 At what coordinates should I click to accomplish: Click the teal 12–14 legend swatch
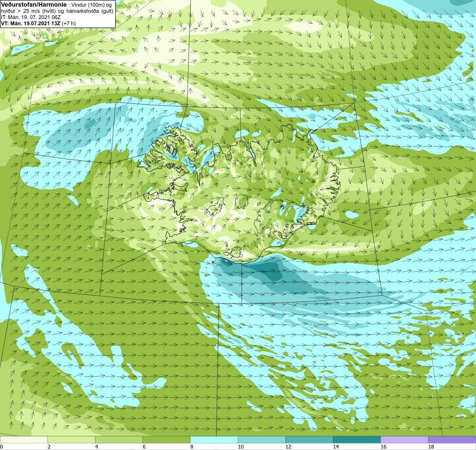click(x=309, y=440)
